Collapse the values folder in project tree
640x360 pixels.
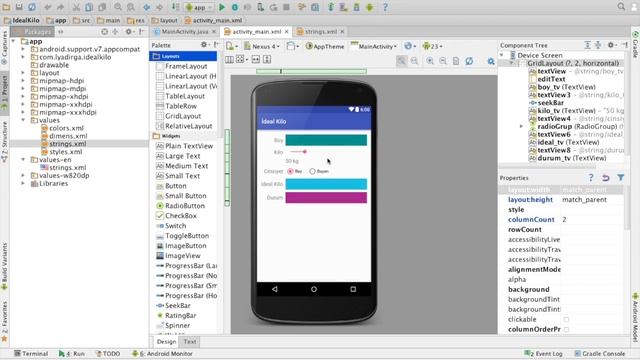pyautogui.click(x=23, y=120)
